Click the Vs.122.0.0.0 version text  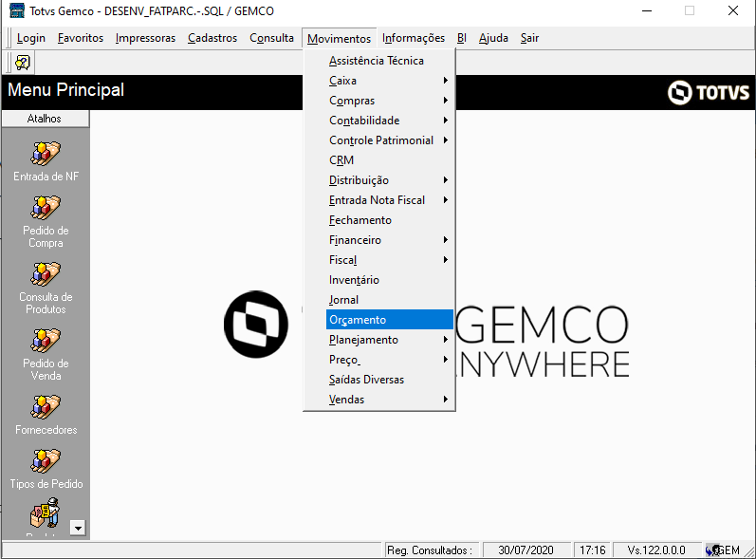(656, 550)
